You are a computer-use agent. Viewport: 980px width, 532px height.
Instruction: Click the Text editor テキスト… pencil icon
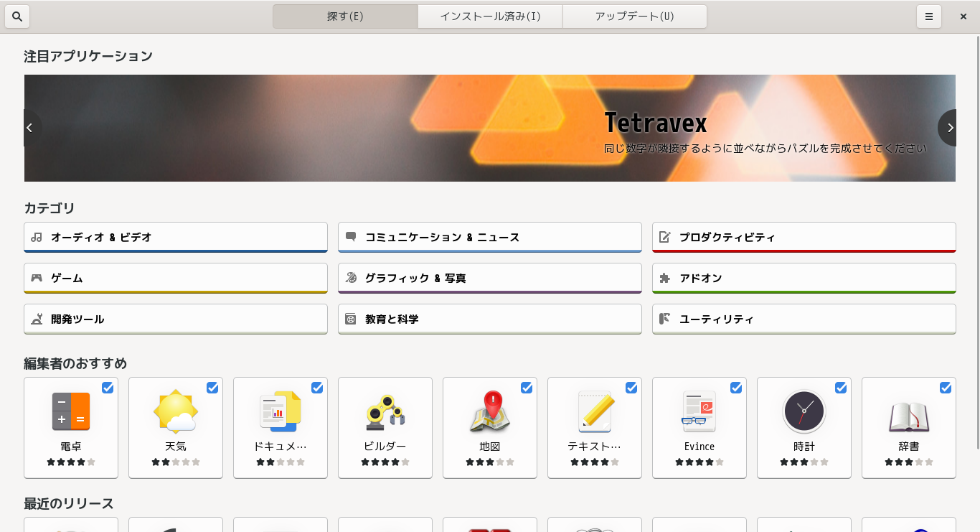point(595,411)
